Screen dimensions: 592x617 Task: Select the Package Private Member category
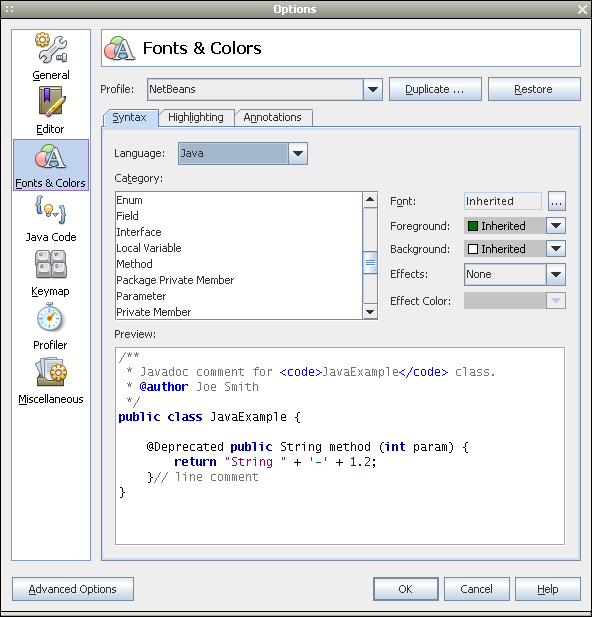tap(239, 280)
